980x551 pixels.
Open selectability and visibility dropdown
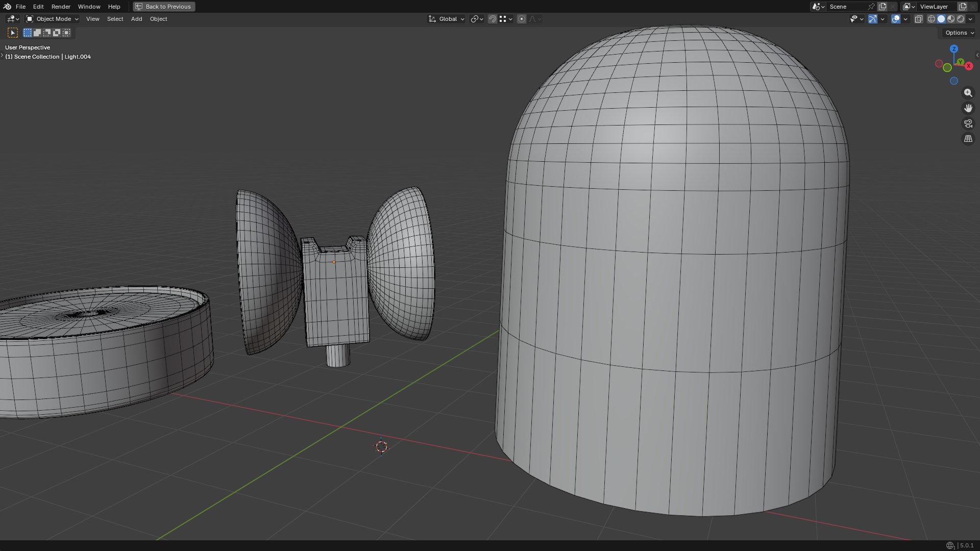coord(856,19)
